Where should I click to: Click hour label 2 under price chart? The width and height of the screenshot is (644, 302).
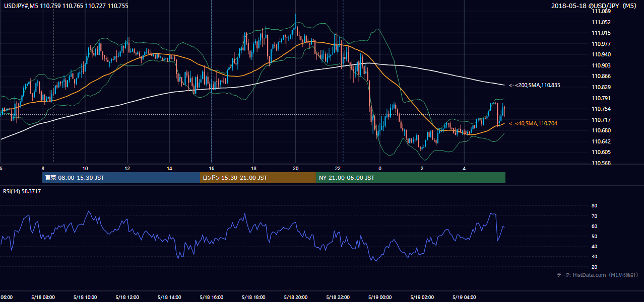tap(422, 169)
